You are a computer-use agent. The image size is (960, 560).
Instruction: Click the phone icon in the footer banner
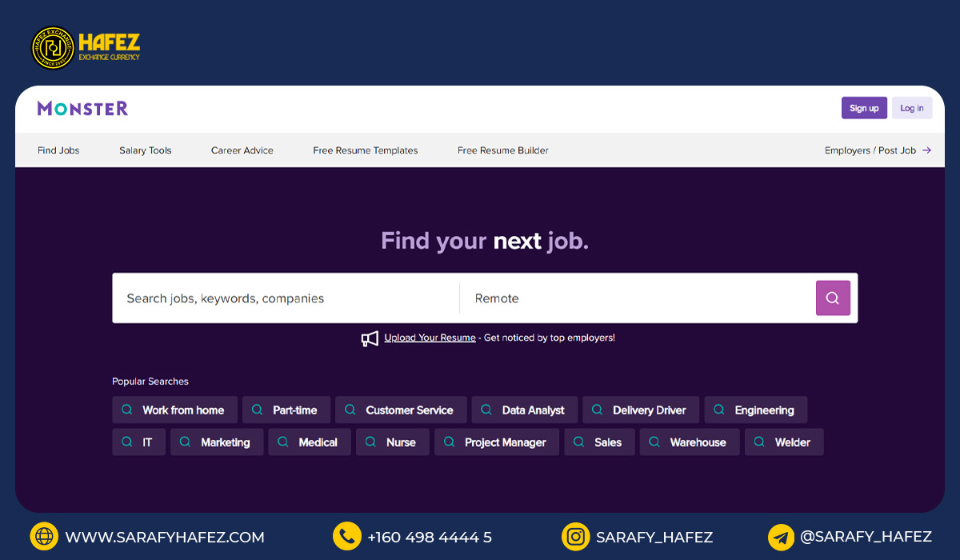point(347,537)
